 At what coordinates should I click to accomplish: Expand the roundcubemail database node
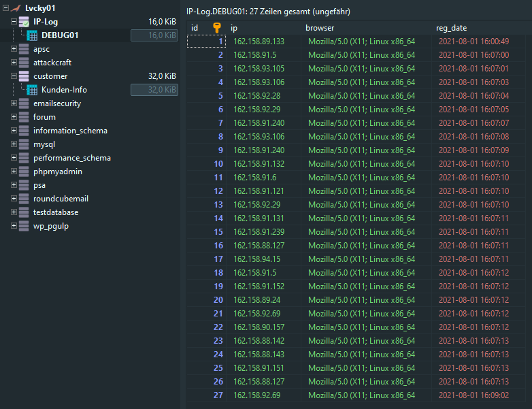[x=14, y=199]
